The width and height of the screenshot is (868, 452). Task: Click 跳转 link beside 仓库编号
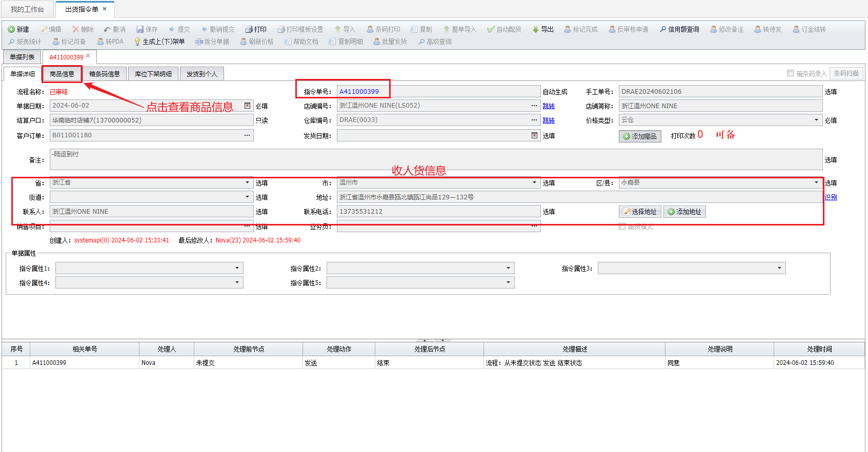click(x=549, y=120)
